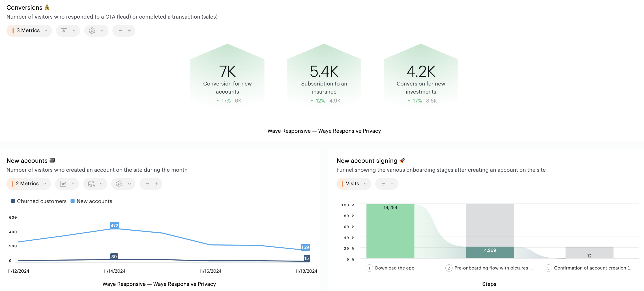Click the filter icon in Conversions toolbar
The width and height of the screenshot is (644, 291).
pyautogui.click(x=120, y=30)
